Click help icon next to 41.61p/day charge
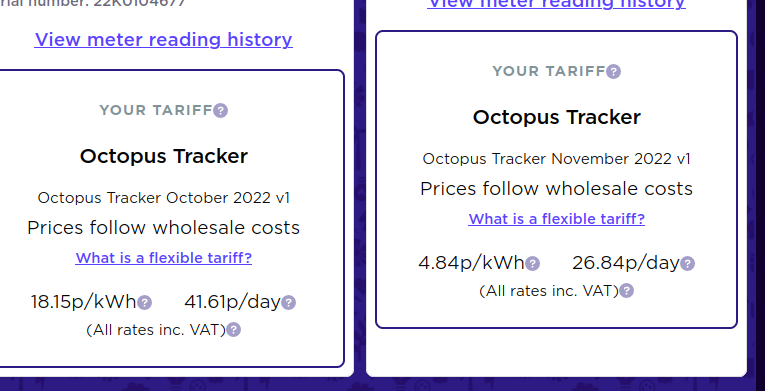 (x=288, y=303)
